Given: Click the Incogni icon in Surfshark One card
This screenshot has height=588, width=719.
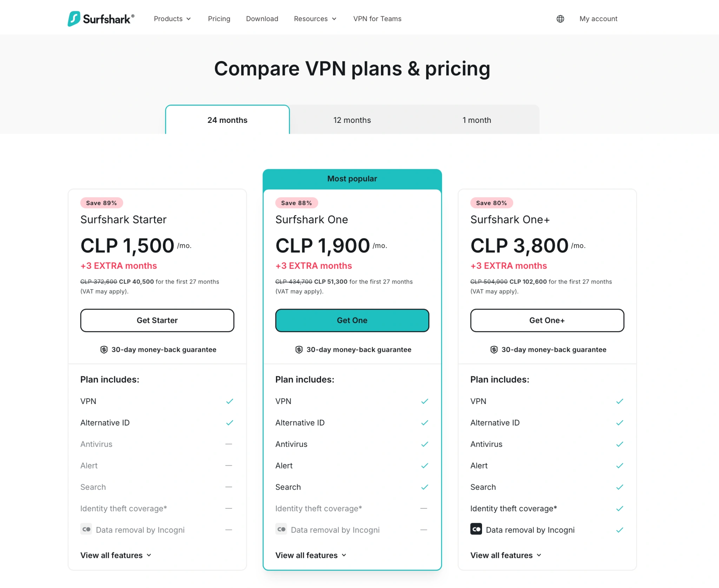Looking at the screenshot, I should tap(281, 529).
